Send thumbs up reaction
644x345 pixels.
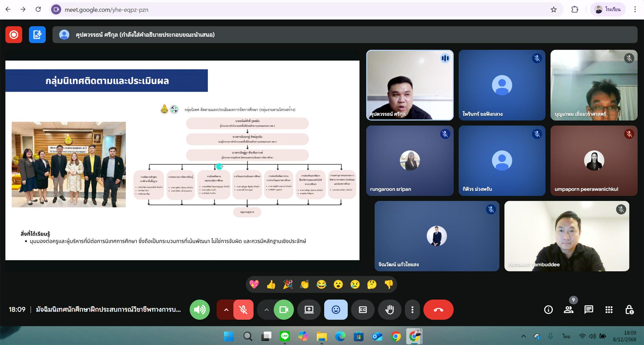pos(271,284)
